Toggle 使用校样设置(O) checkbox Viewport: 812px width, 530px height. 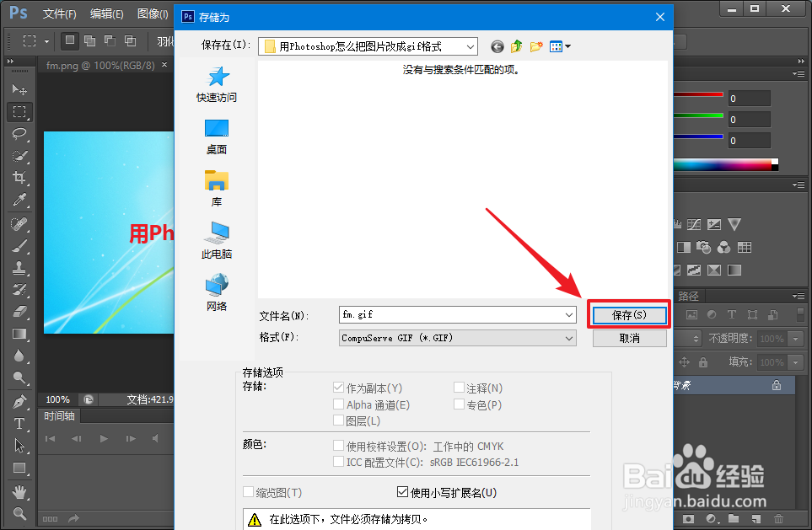(x=339, y=446)
